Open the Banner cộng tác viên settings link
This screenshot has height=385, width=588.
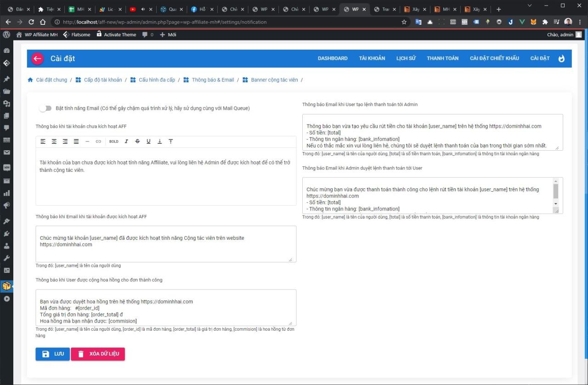[x=274, y=79]
